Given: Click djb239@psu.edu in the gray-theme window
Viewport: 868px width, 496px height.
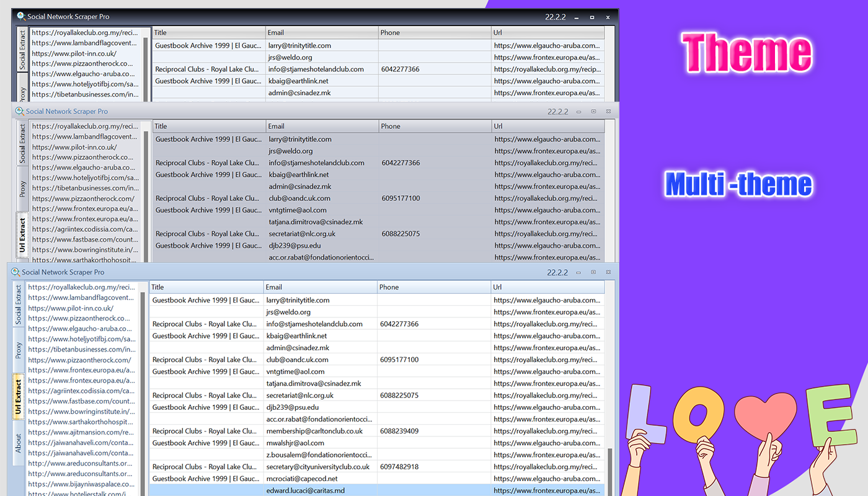Looking at the screenshot, I should tap(294, 246).
